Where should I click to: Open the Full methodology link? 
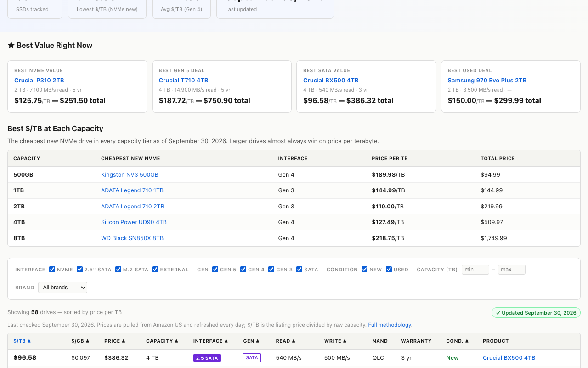(x=390, y=325)
